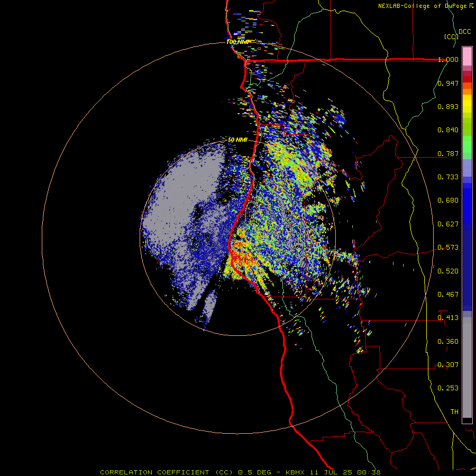The image size is (476, 476).
Task: Click the 50 NMI range ring label
Action: tap(237, 140)
